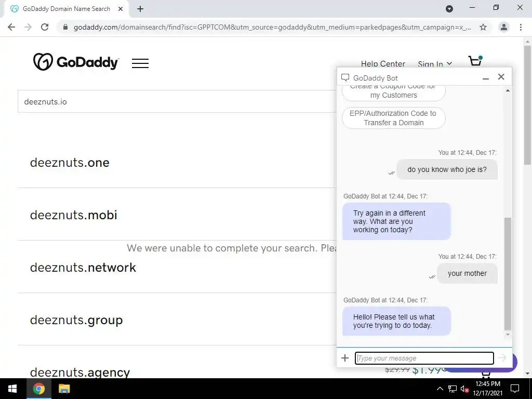
Task: Click the chat scrollbar down arrow
Action: click(508, 335)
